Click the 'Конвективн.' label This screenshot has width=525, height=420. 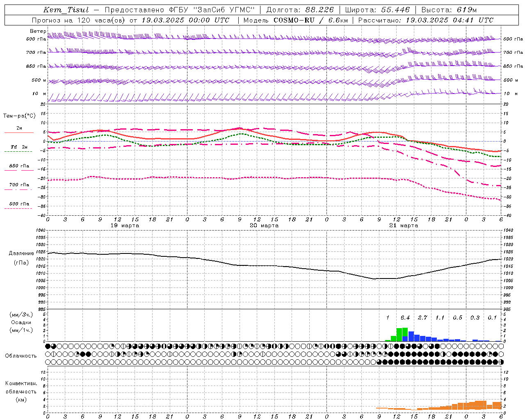pos(21,383)
